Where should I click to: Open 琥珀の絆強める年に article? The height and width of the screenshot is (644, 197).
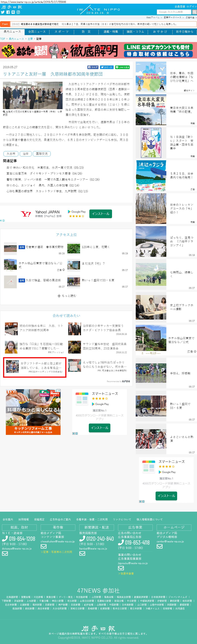coord(41,328)
